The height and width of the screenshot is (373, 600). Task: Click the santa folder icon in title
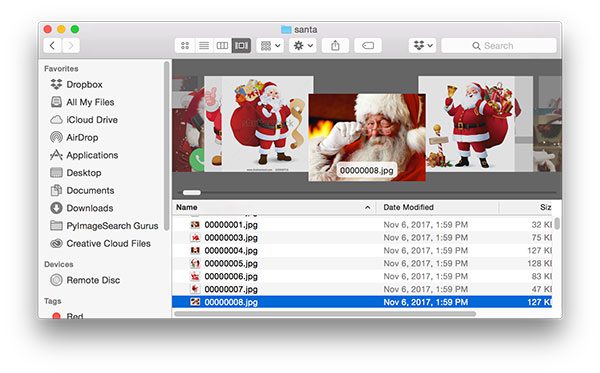pyautogui.click(x=286, y=29)
